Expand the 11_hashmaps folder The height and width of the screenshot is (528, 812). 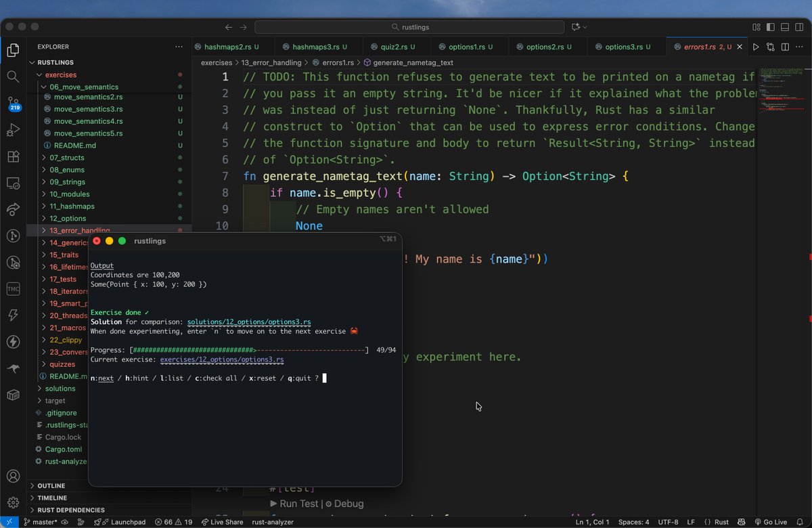point(108,206)
